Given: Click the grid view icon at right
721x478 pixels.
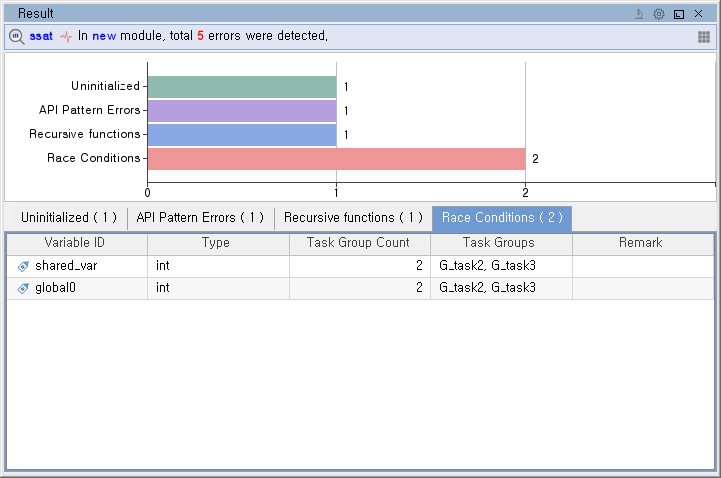Looking at the screenshot, I should pos(704,36).
